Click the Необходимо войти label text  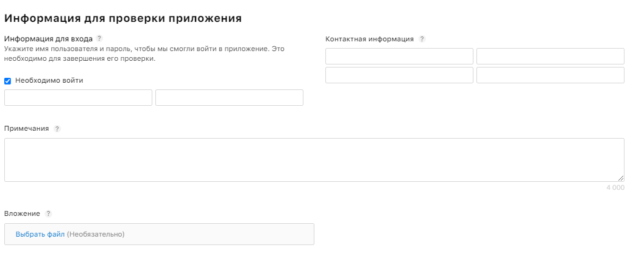pos(49,81)
